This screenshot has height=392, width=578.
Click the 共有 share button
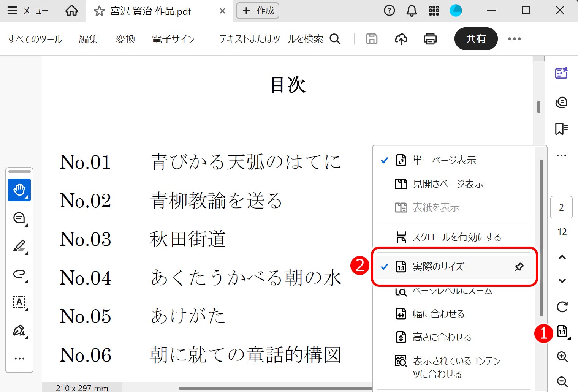[x=476, y=39]
